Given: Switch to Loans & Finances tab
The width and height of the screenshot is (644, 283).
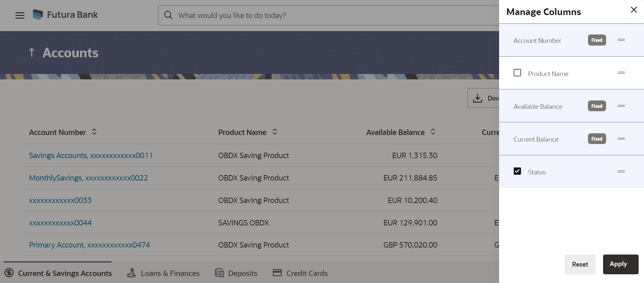Looking at the screenshot, I should tap(163, 273).
